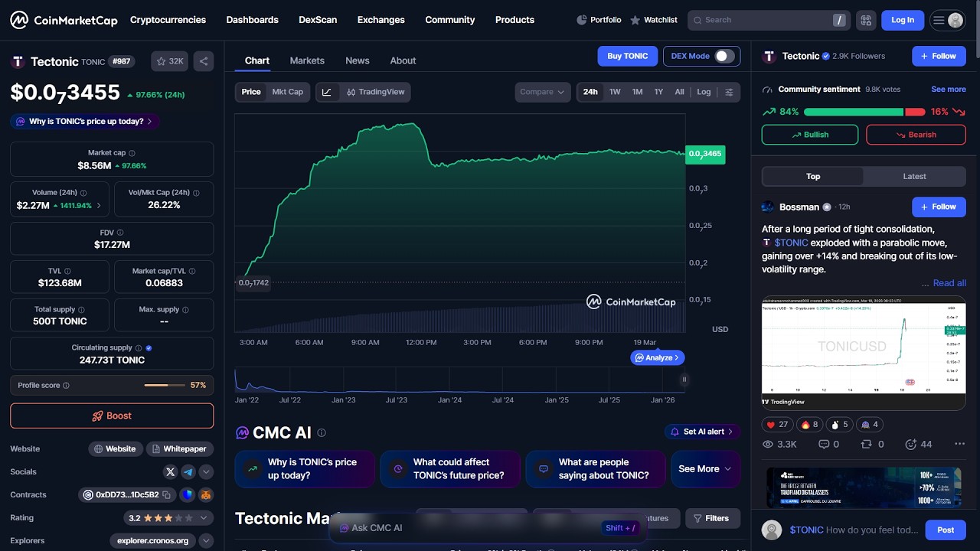This screenshot has width=980, height=551.
Task: Open the blue shield wallet icon
Action: pyautogui.click(x=188, y=495)
